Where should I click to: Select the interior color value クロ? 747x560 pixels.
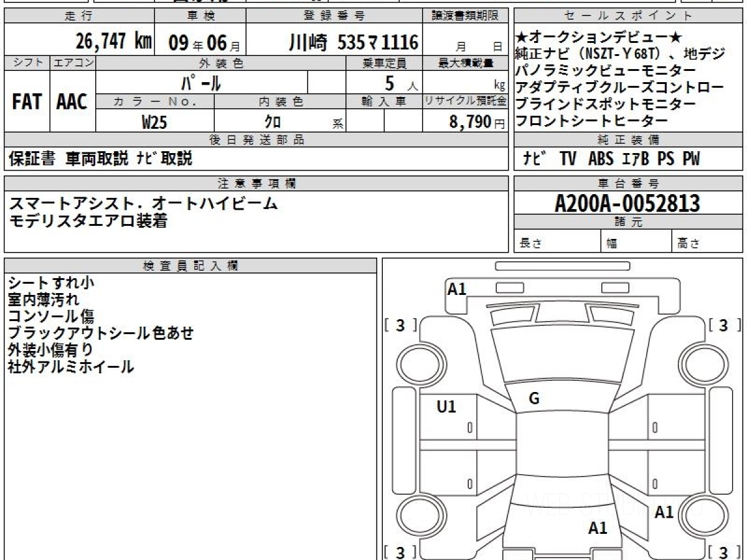[272, 122]
